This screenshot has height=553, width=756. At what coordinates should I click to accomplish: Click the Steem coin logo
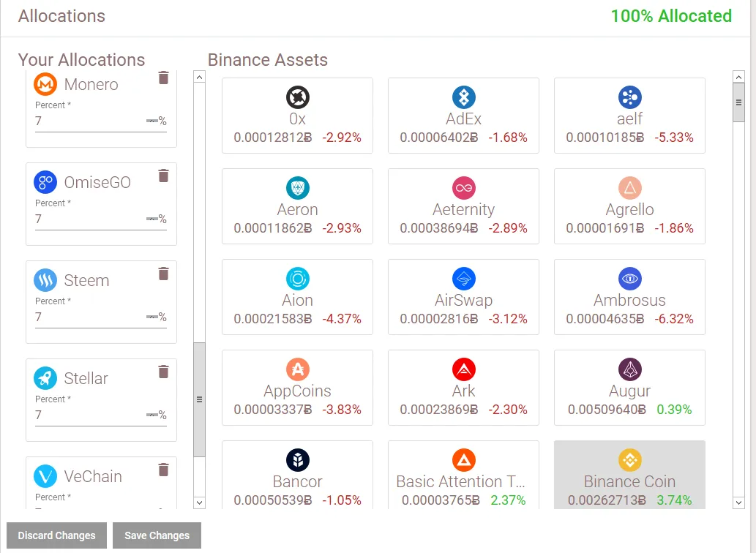click(45, 280)
